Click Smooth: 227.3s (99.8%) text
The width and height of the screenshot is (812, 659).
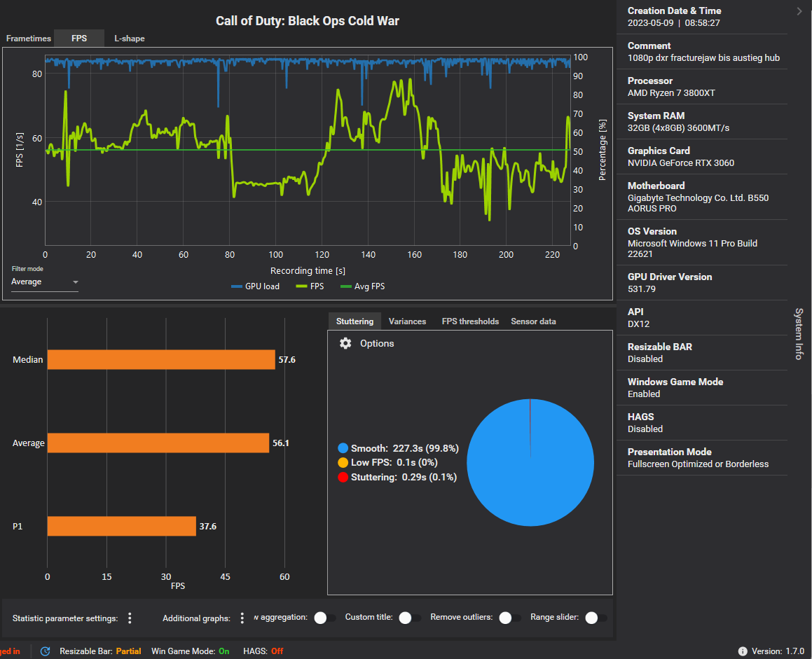(x=404, y=448)
